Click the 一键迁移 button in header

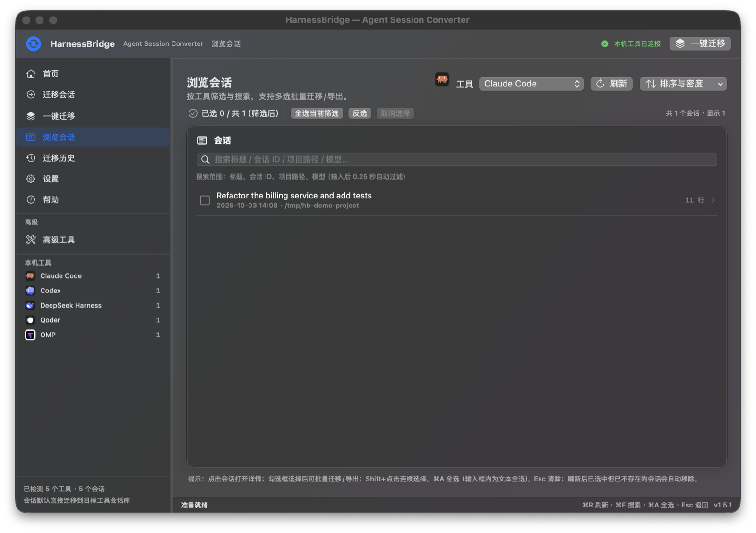point(700,43)
